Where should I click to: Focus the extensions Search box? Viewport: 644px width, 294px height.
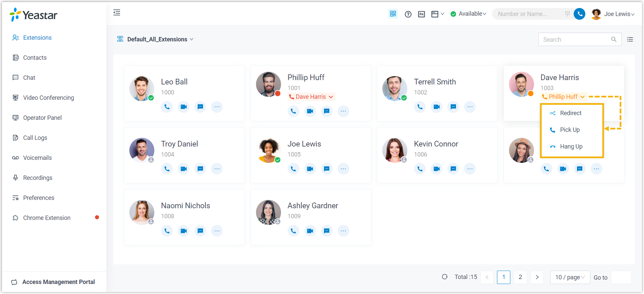pyautogui.click(x=580, y=39)
